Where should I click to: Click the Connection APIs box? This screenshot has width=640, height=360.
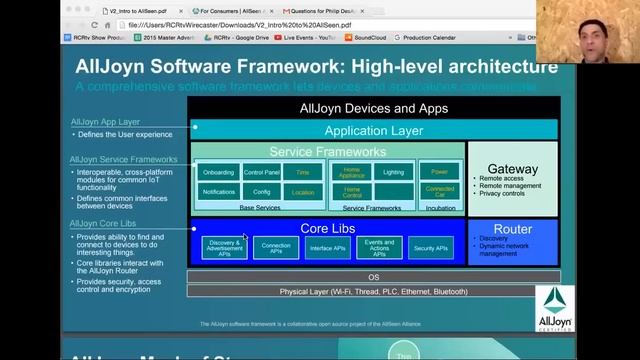tap(276, 248)
